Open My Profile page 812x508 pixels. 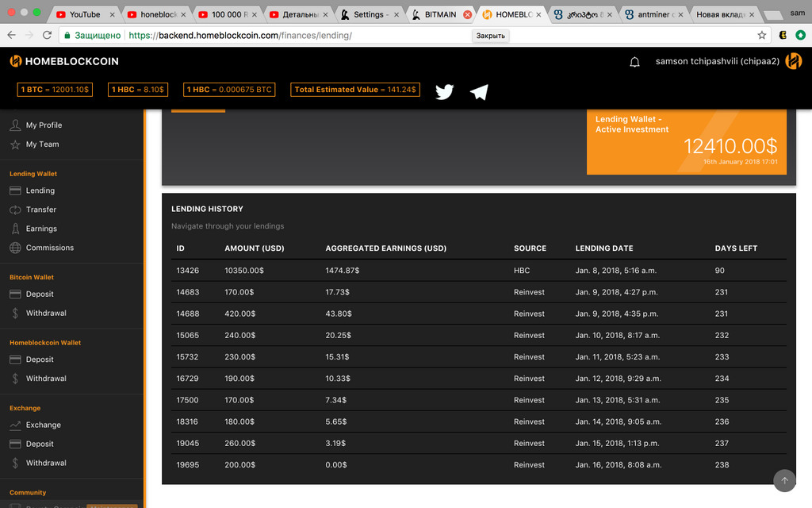(44, 125)
